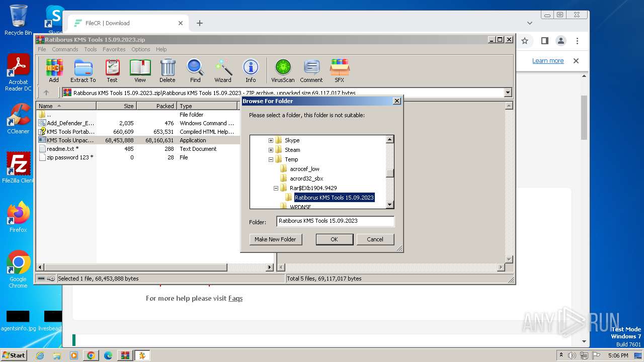The image size is (644, 362).
Task: Click Make New Folder button
Action: click(x=275, y=239)
